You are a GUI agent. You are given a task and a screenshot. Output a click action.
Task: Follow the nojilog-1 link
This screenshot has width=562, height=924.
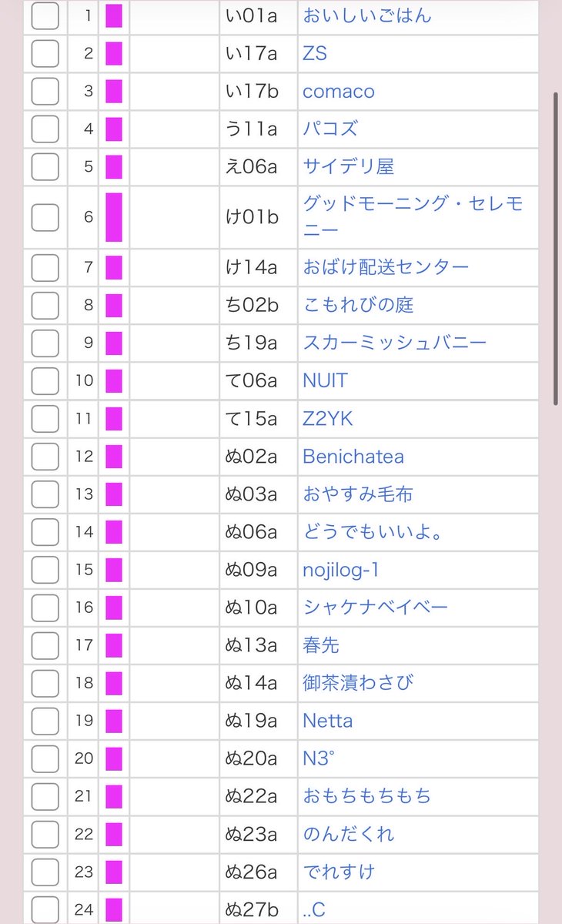point(341,570)
